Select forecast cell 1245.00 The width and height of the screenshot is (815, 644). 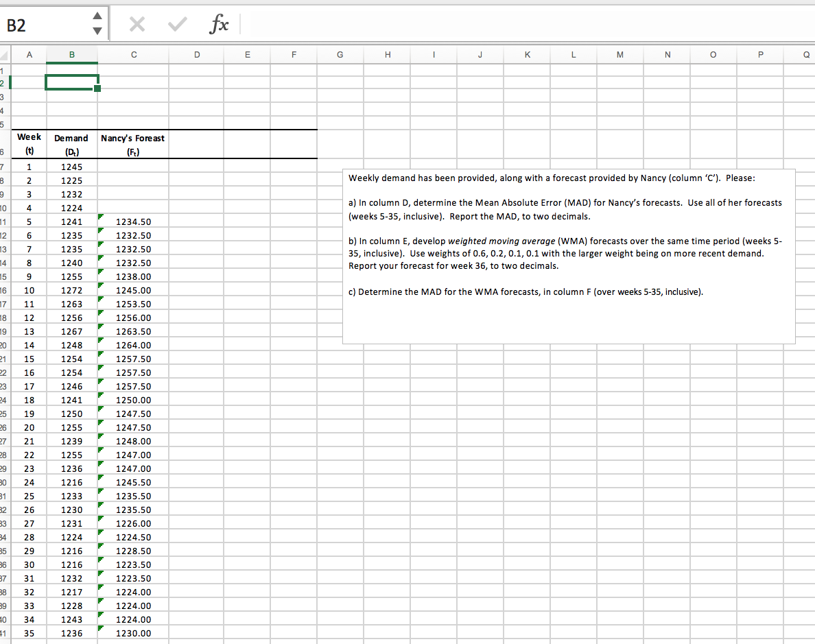tap(133, 290)
